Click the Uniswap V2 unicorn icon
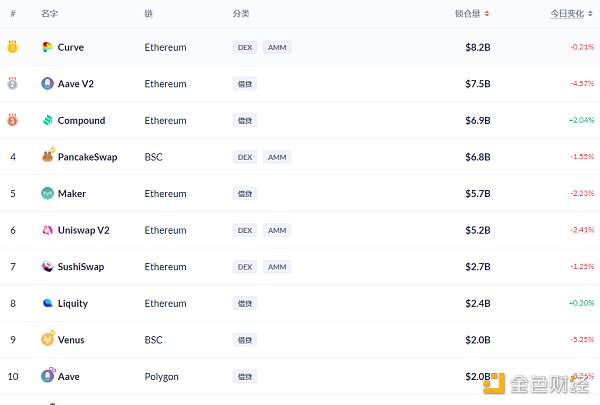 (47, 230)
